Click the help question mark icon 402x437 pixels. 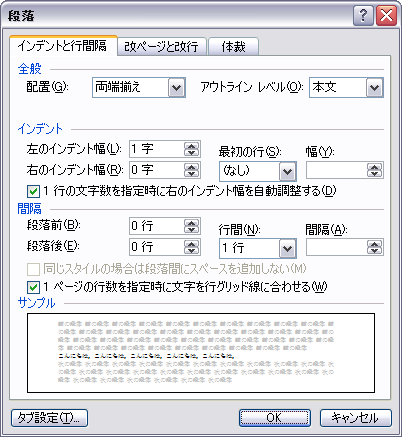click(x=363, y=15)
